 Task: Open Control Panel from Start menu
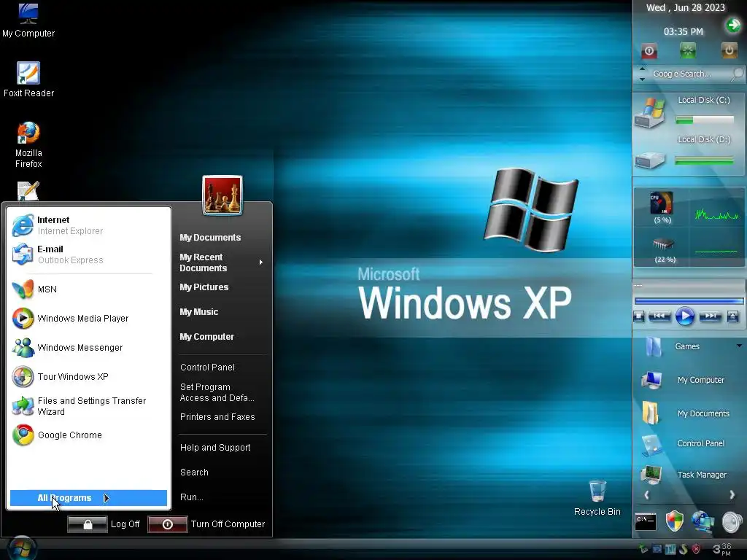tap(207, 367)
